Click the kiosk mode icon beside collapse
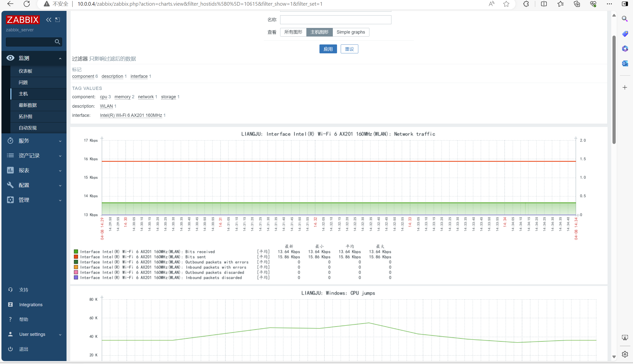The height and width of the screenshot is (364, 633). tap(58, 20)
